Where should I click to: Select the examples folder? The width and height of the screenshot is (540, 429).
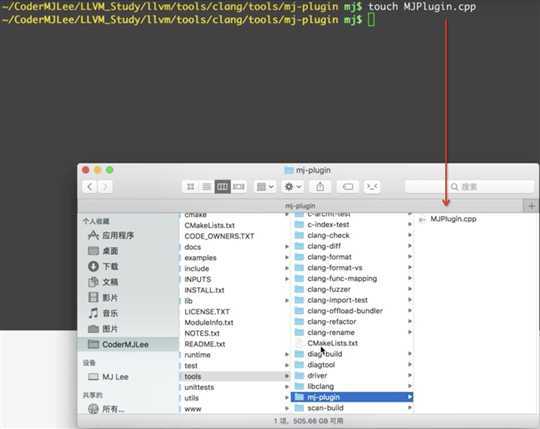pyautogui.click(x=200, y=258)
